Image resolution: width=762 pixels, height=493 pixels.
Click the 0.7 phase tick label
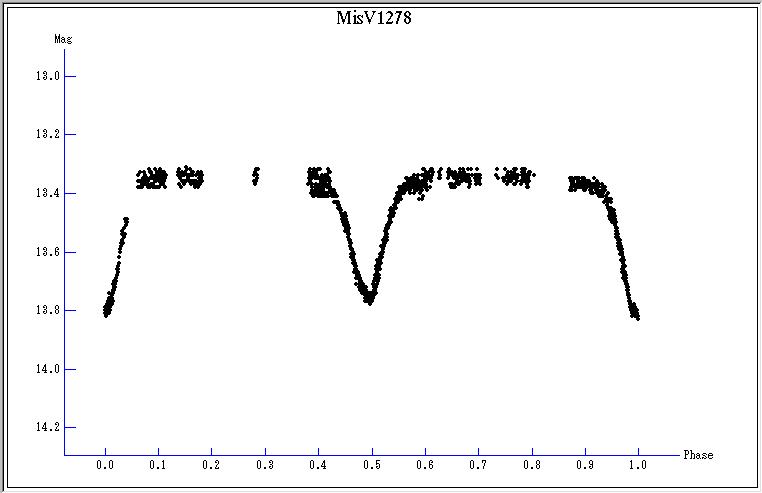478,465
